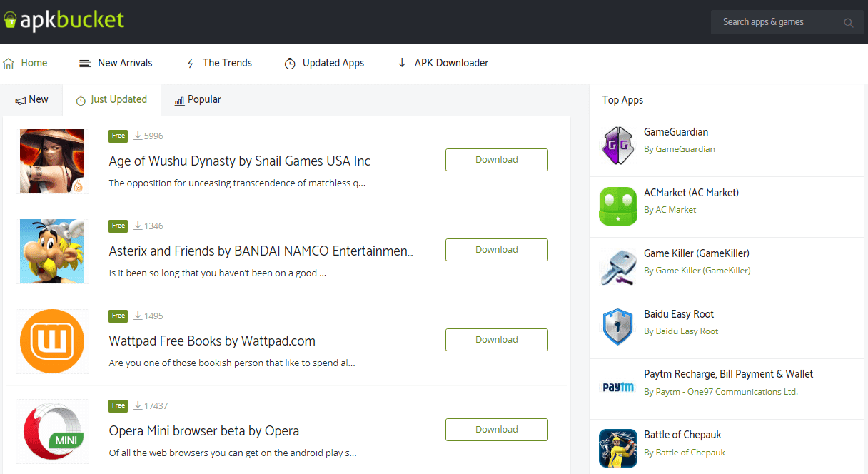The width and height of the screenshot is (868, 474).
Task: Click the Baidu Easy Root shield icon
Action: 618,328
